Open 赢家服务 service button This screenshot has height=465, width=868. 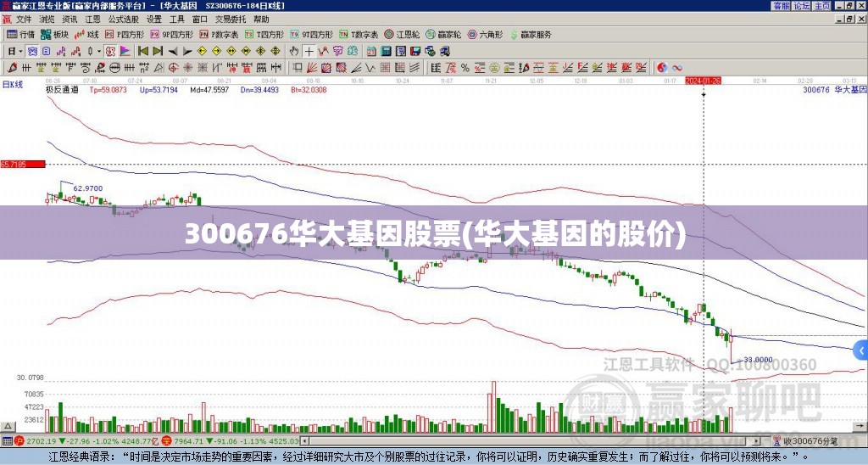(531, 34)
